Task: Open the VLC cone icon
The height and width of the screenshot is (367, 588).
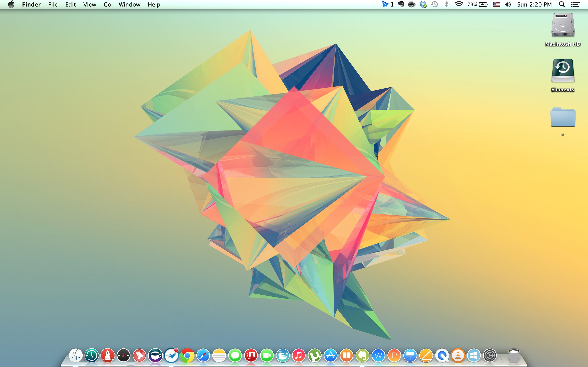Action: point(458,356)
